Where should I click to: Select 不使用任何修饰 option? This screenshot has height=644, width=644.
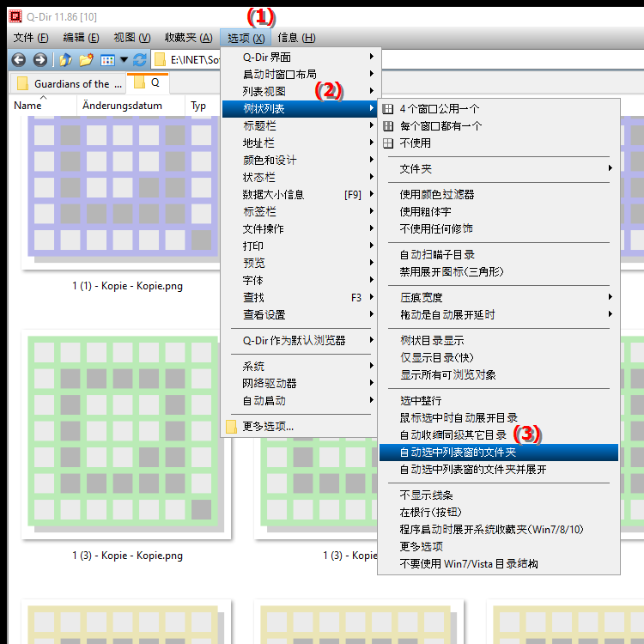click(x=498, y=229)
